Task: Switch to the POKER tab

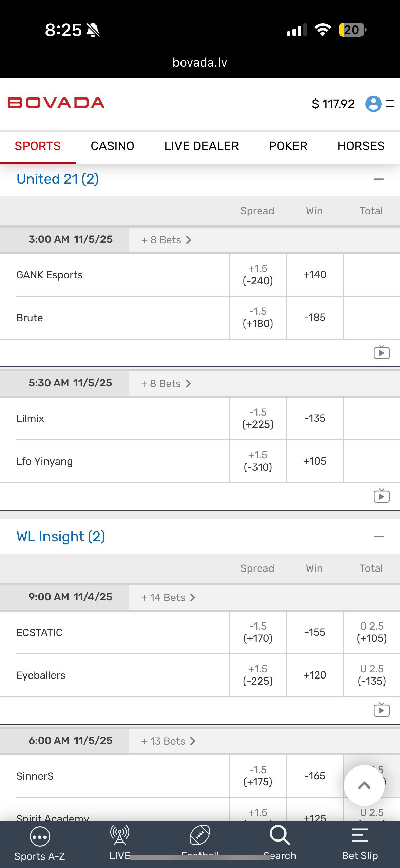Action: 288,146
